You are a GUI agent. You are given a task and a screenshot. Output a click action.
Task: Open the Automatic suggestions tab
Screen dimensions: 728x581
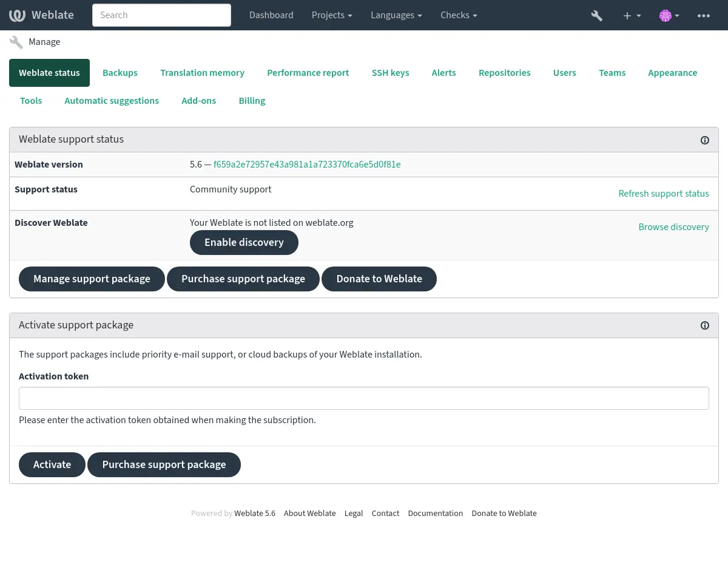click(x=112, y=101)
